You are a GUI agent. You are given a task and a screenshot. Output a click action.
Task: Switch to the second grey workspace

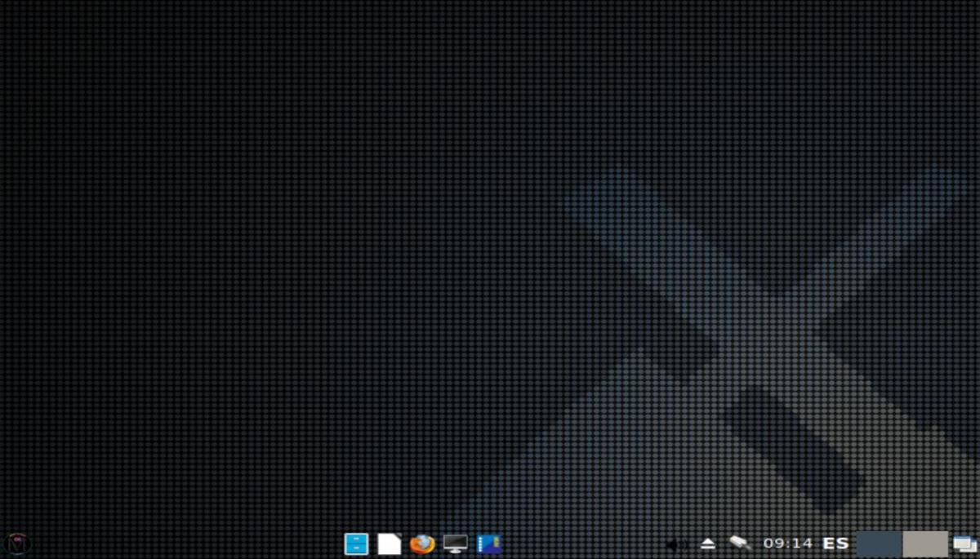click(x=924, y=543)
